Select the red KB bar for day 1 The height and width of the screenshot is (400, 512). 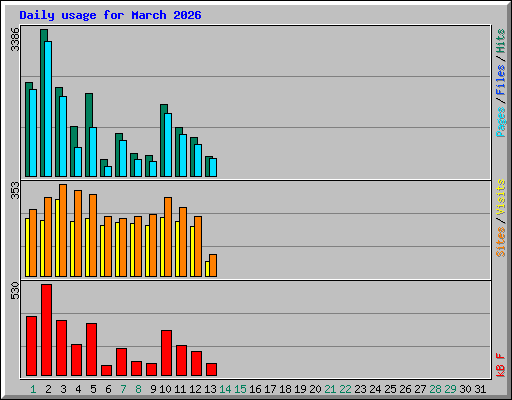(31, 346)
